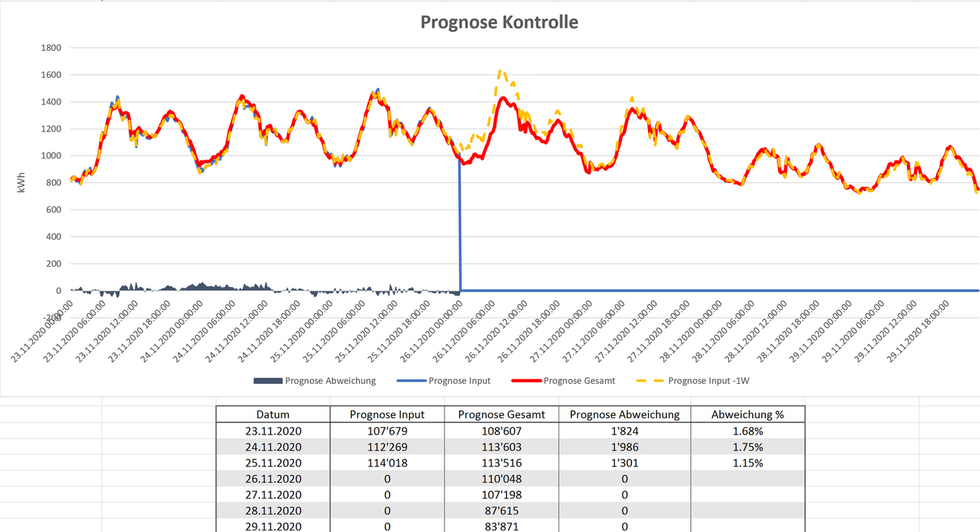Click the percentage cell 1.68%
Screen dimensions: 980x532
pyautogui.click(x=747, y=431)
